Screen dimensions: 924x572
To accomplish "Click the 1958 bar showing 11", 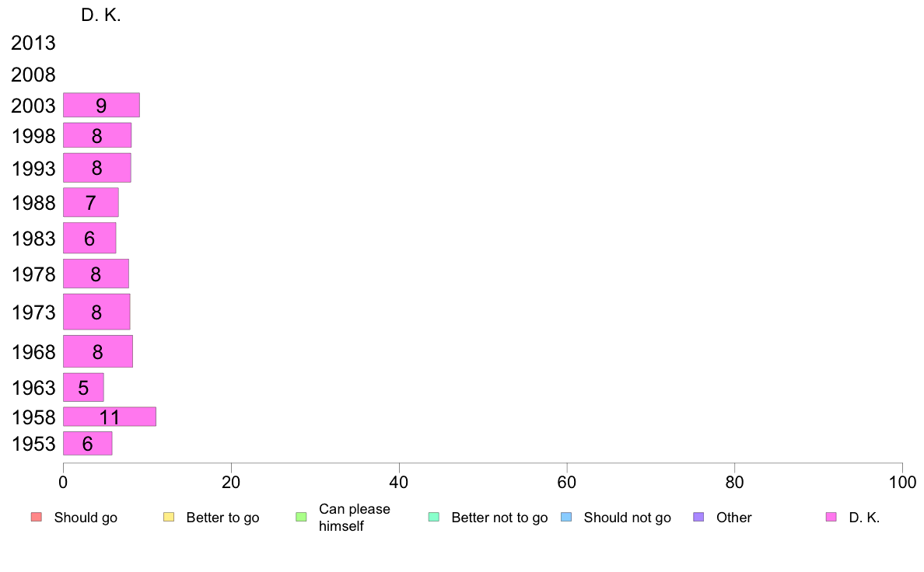I will point(110,417).
